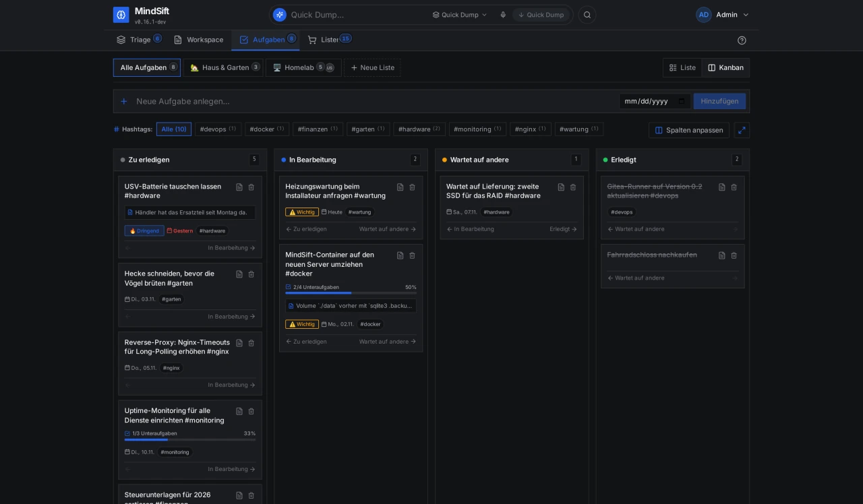The width and height of the screenshot is (863, 504).
Task: Click the microphone icon in Quick Dump bar
Action: tap(503, 15)
